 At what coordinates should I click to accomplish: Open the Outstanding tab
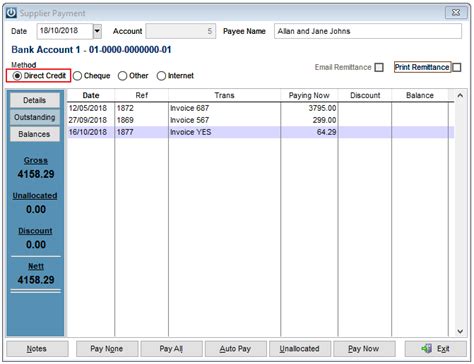point(35,117)
